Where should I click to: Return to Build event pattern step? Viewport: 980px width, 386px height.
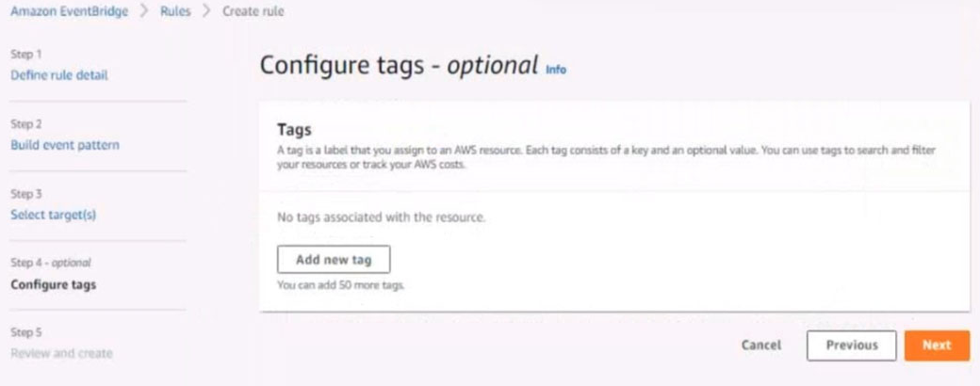coord(65,145)
